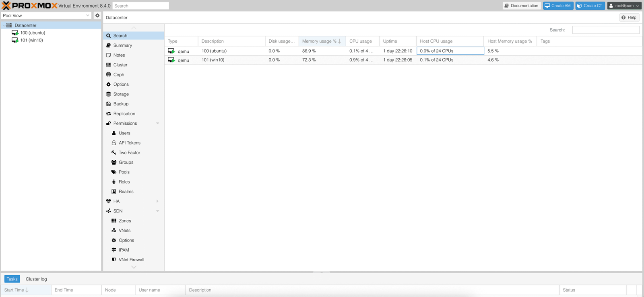Click the Ceph icon in sidebar
Viewport: 644px width, 297px height.
109,74
